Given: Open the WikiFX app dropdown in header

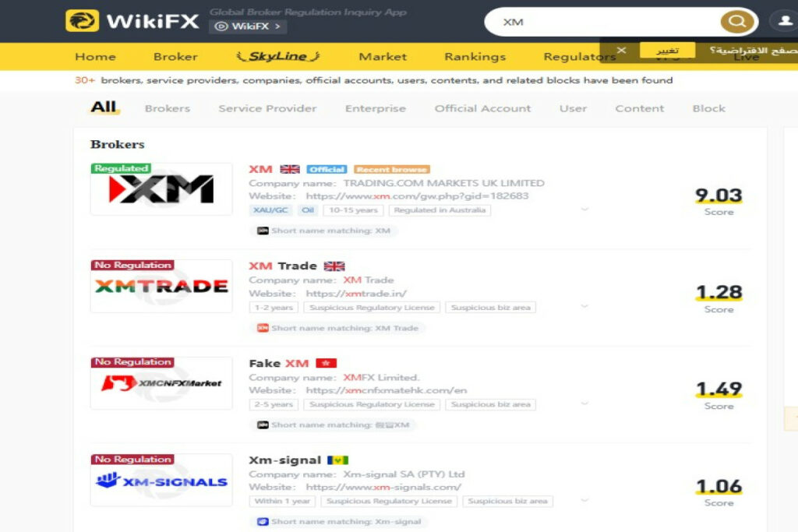Looking at the screenshot, I should 248,26.
